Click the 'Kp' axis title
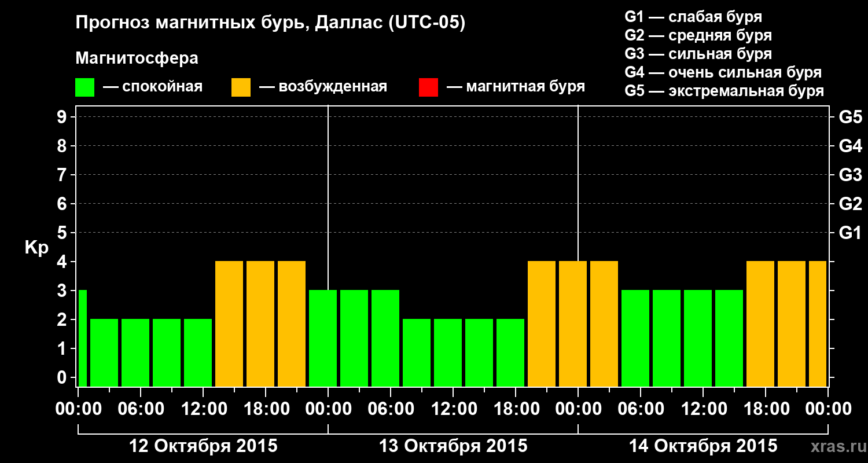Viewport: 868px width, 463px height. pyautogui.click(x=36, y=248)
